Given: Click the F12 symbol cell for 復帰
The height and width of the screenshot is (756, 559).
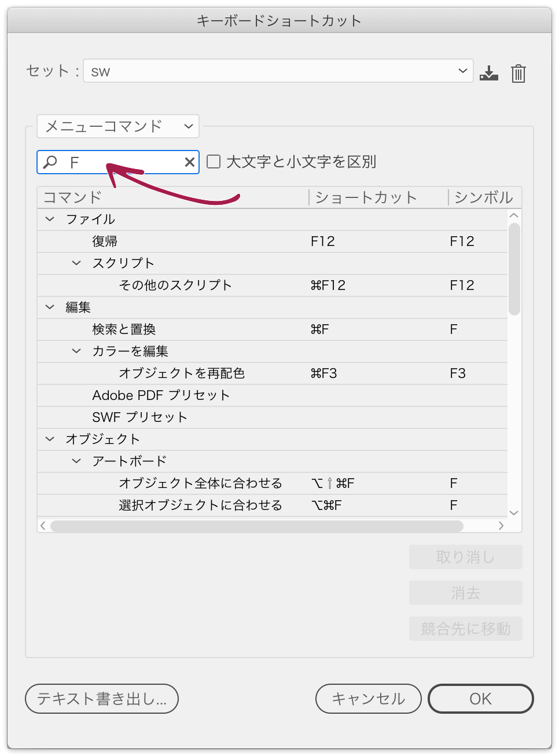Looking at the screenshot, I should coord(462,241).
